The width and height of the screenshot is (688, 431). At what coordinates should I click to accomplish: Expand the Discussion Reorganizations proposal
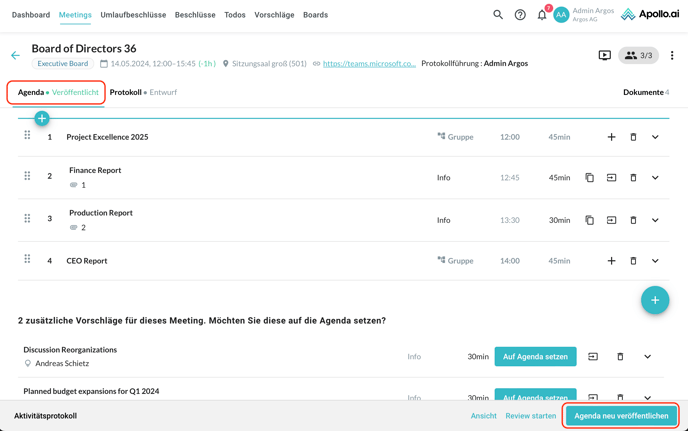pyautogui.click(x=647, y=357)
